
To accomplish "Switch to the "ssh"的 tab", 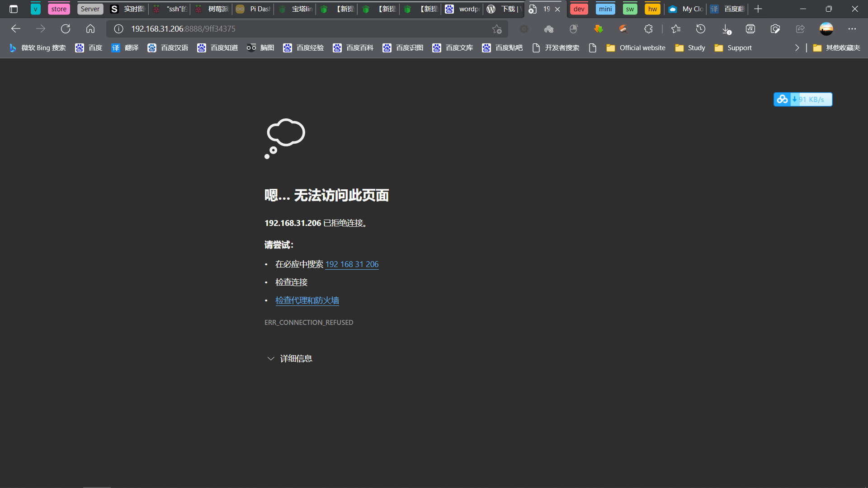I will click(170, 9).
